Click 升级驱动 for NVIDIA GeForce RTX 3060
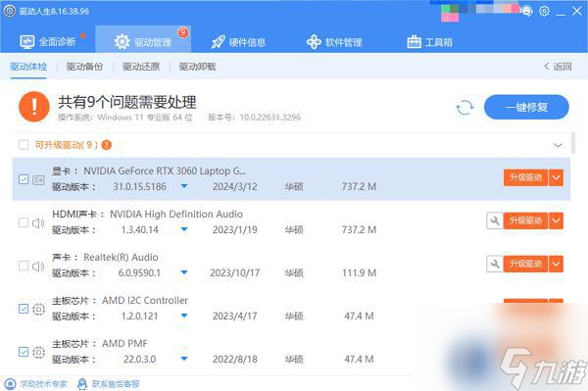This screenshot has width=588, height=391. (x=525, y=177)
